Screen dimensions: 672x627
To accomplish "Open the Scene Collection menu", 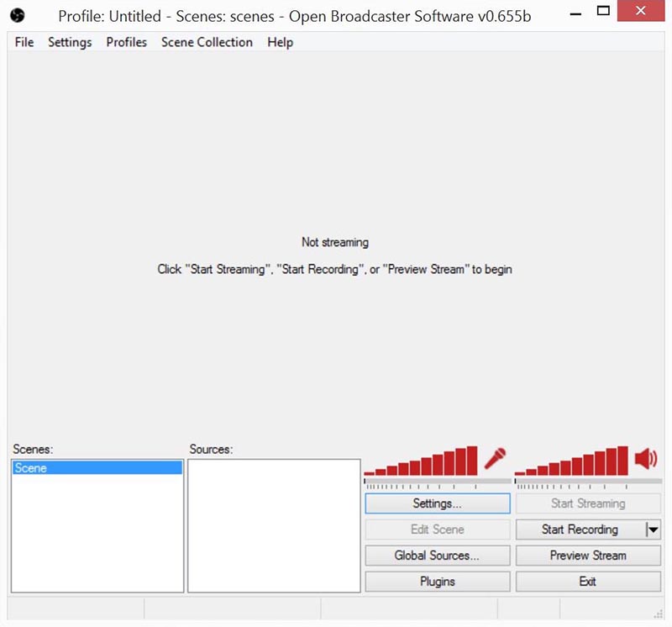I will click(x=207, y=42).
